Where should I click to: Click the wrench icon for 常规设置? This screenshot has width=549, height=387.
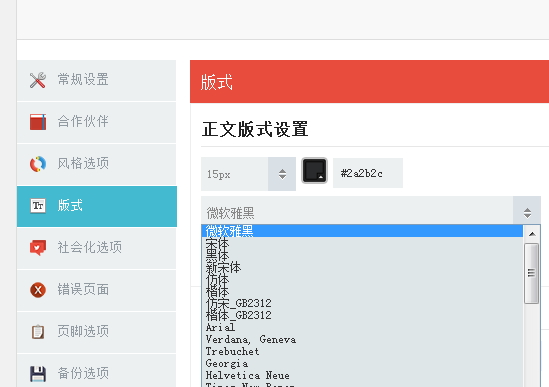pos(38,80)
